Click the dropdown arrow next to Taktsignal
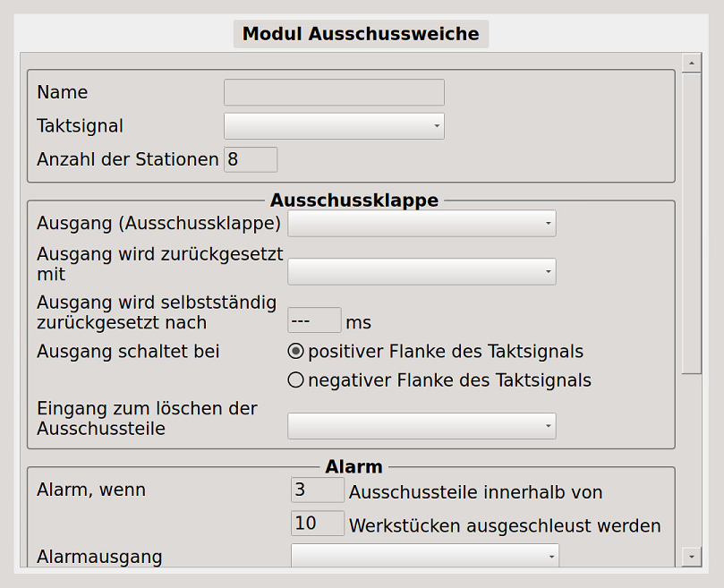 point(435,125)
